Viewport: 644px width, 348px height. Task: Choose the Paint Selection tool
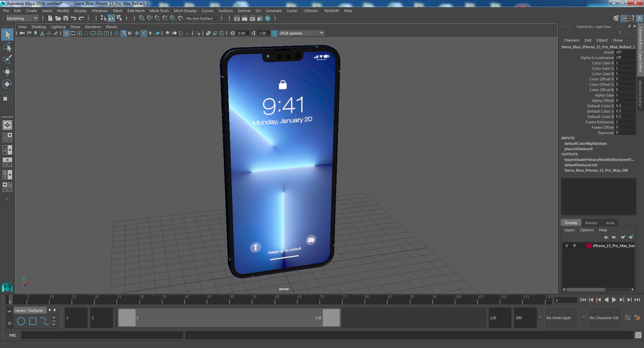[x=7, y=59]
